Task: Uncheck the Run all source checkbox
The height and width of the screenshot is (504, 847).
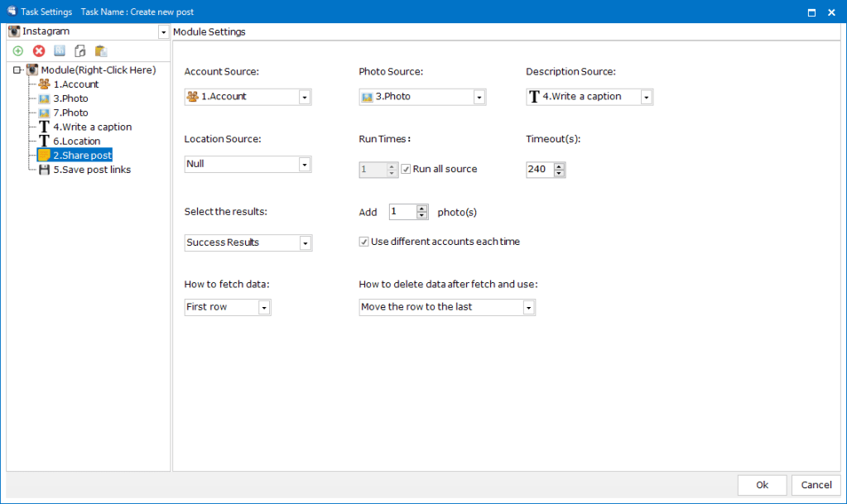Action: tap(406, 169)
